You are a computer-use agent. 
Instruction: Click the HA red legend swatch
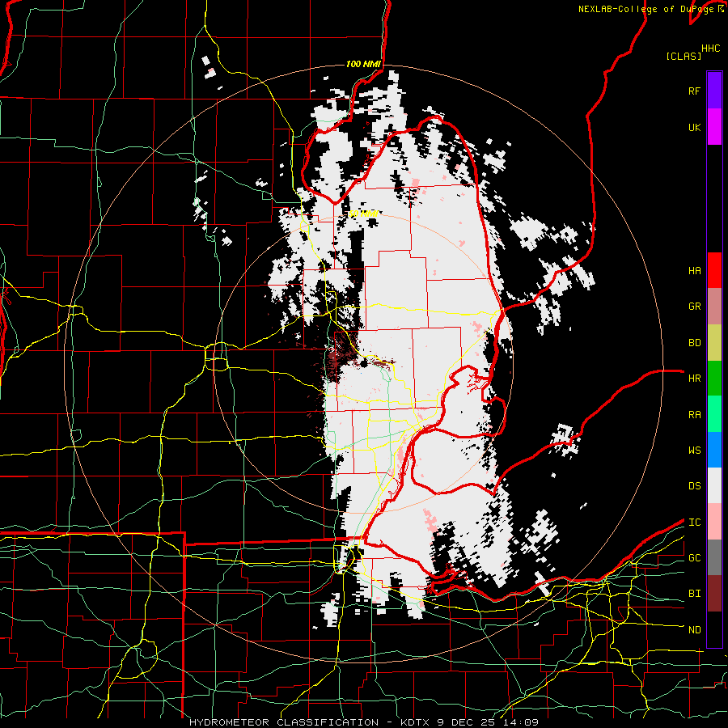(x=714, y=270)
